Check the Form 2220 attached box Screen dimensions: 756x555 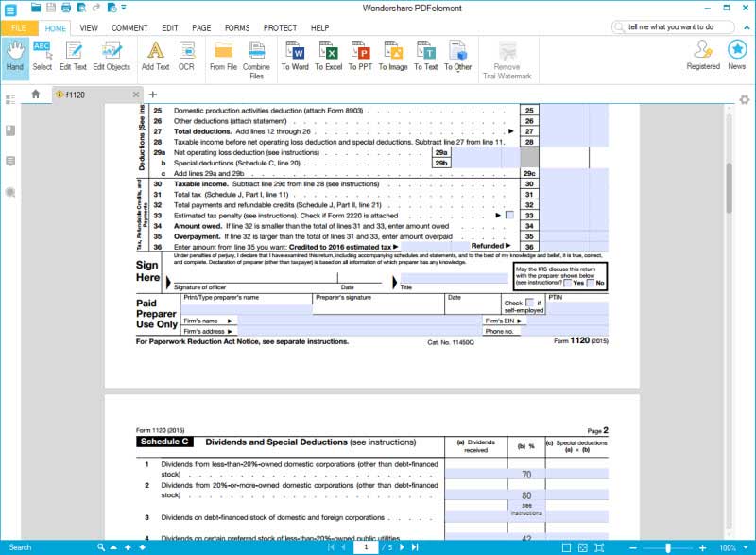509,215
